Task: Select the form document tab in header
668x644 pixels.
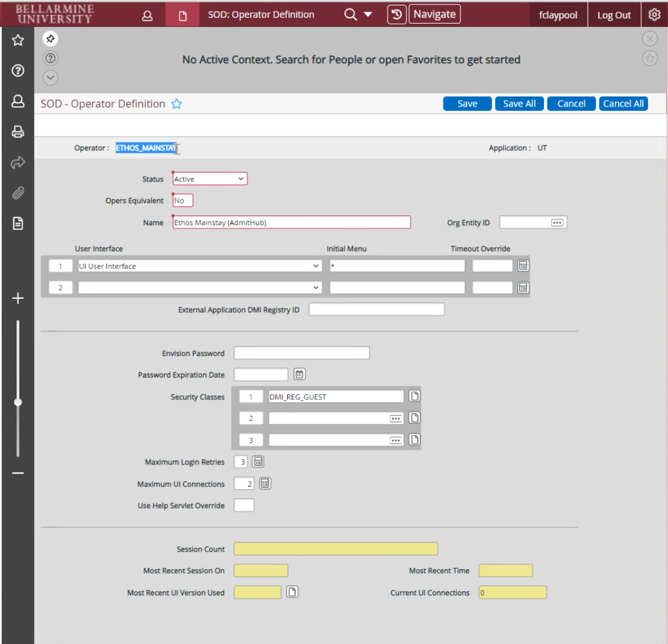Action: [183, 15]
